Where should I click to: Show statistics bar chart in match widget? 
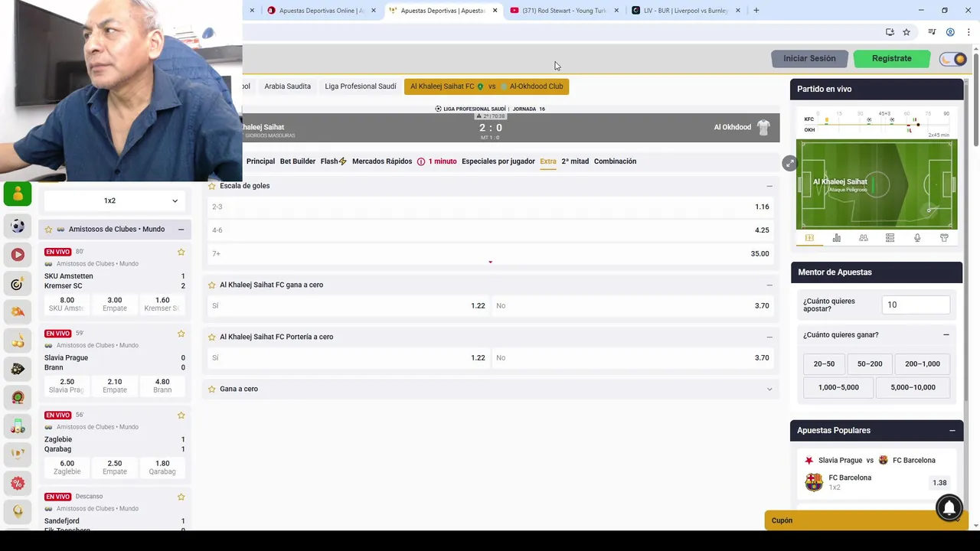(x=836, y=238)
